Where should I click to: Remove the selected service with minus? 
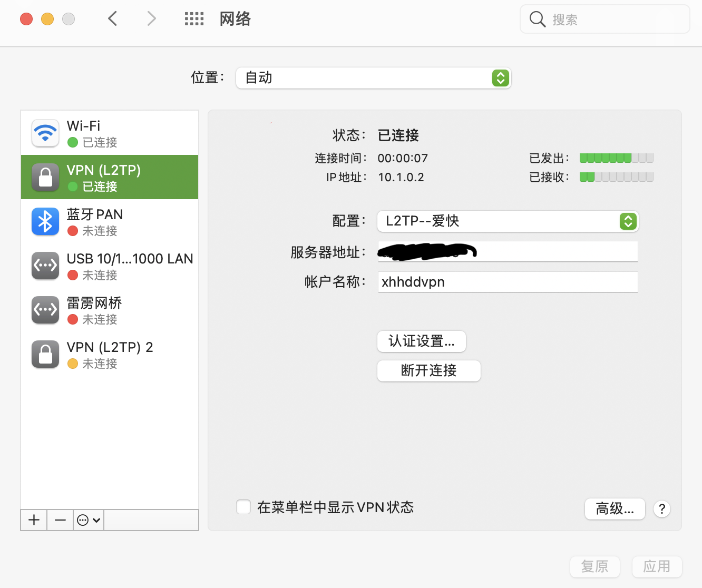tap(60, 520)
